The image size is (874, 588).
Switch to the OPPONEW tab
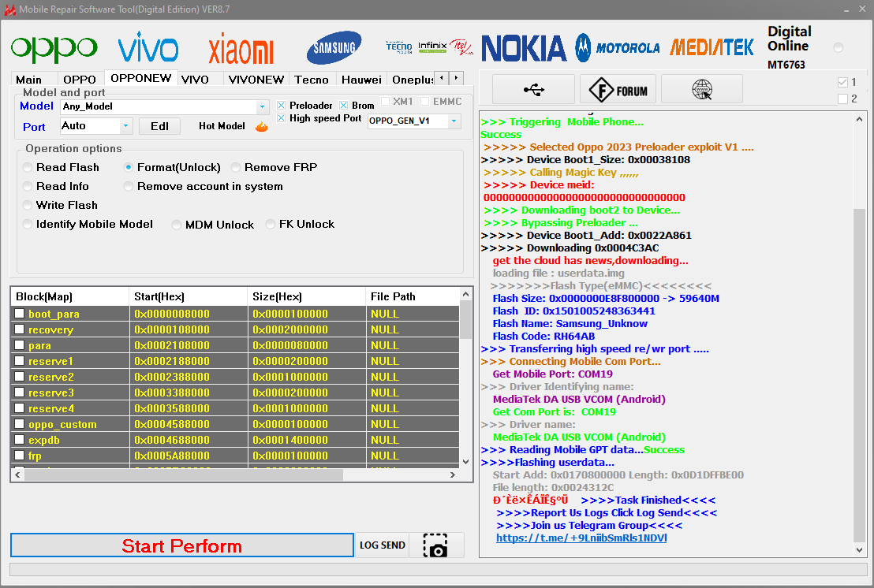141,78
